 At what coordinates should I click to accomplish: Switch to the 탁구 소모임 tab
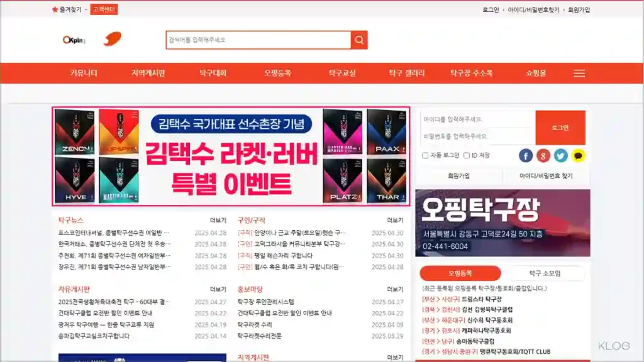pos(545,273)
